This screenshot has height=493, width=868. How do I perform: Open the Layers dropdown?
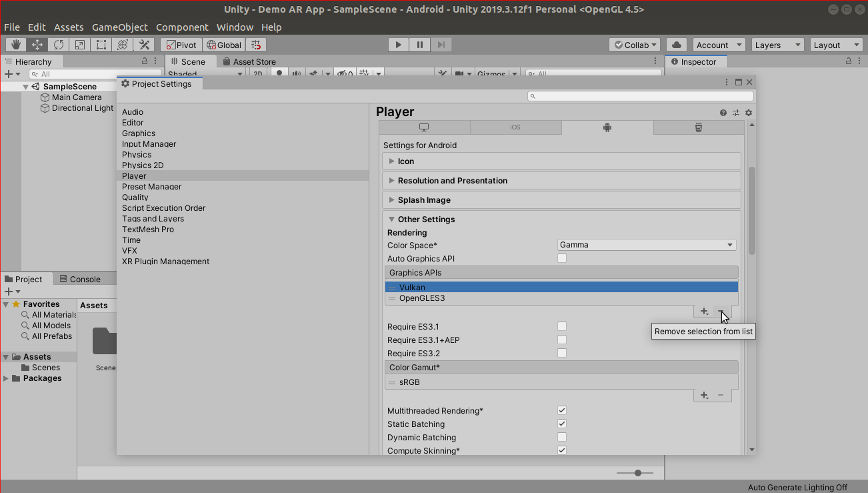point(777,45)
